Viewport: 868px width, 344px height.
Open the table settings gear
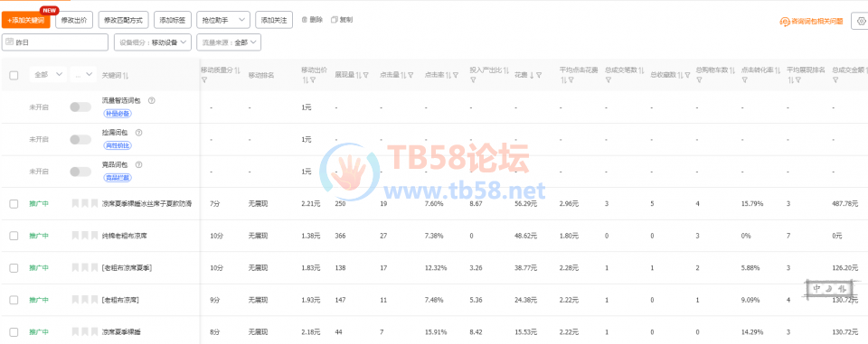[x=862, y=21]
